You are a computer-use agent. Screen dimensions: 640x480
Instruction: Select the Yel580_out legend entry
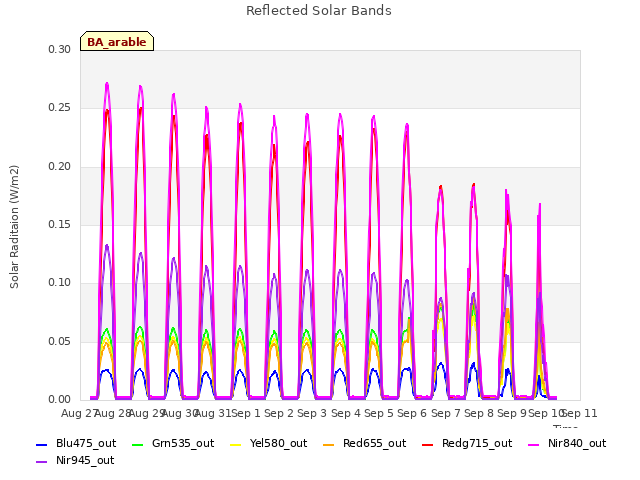(x=269, y=444)
